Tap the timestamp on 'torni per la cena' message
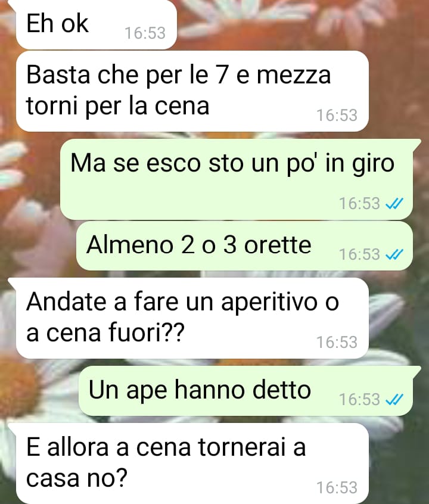Image resolution: width=429 pixels, height=504 pixels. tap(337, 116)
